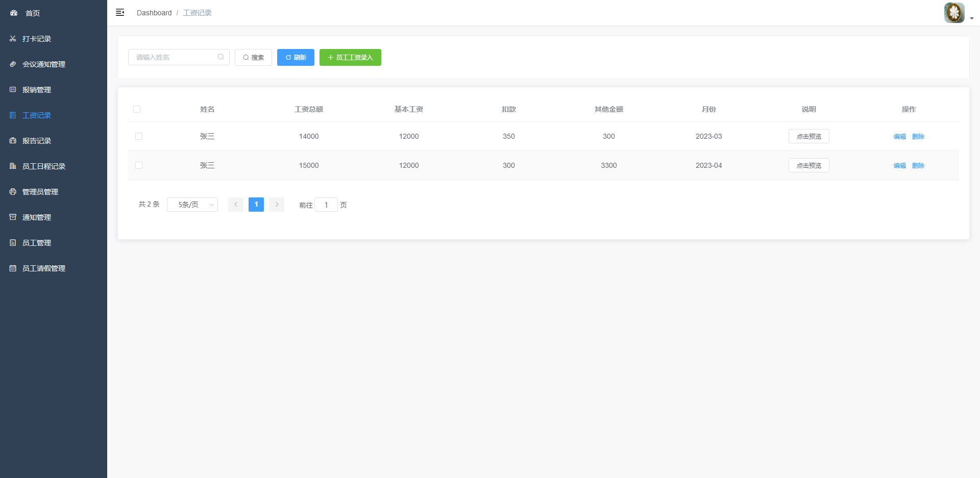Image resolution: width=980 pixels, height=478 pixels.
Task: Go to next page with right chevron
Action: 277,205
